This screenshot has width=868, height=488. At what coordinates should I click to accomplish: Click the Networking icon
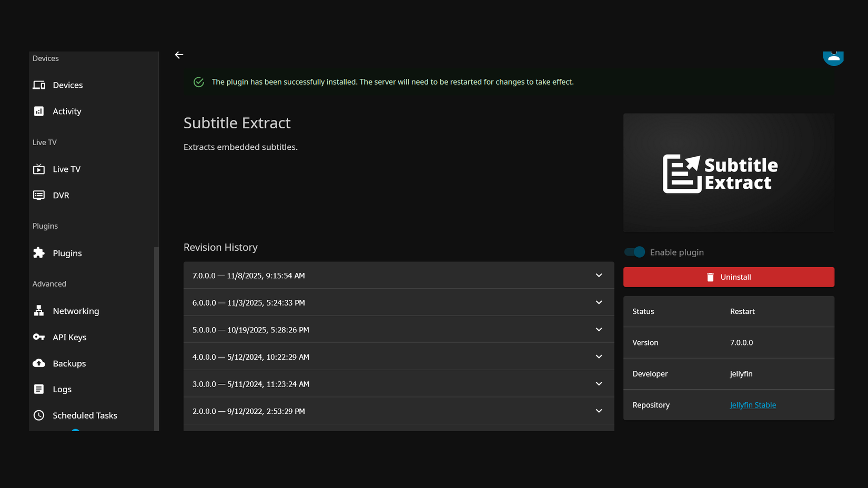(39, 311)
